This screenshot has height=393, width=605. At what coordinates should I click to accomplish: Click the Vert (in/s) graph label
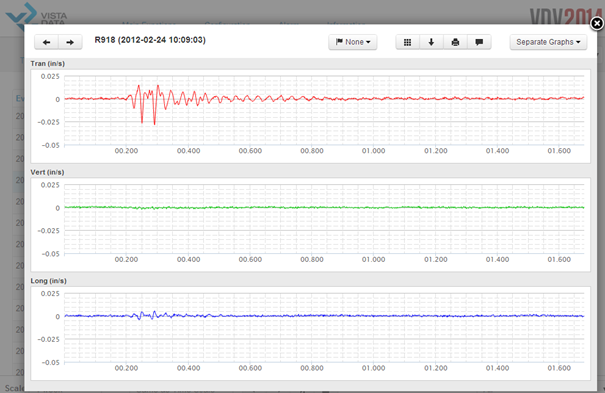pos(47,172)
